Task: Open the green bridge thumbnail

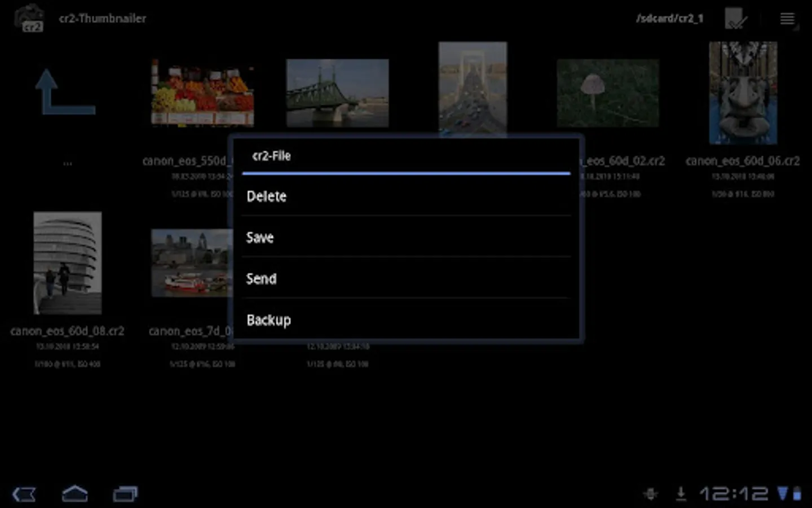Action: tap(337, 93)
